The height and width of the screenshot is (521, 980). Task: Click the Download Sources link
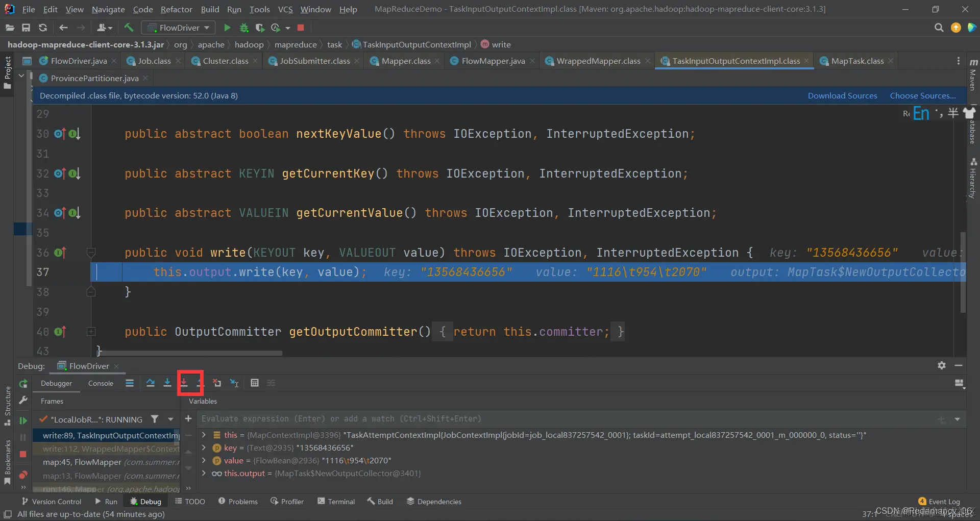(842, 95)
